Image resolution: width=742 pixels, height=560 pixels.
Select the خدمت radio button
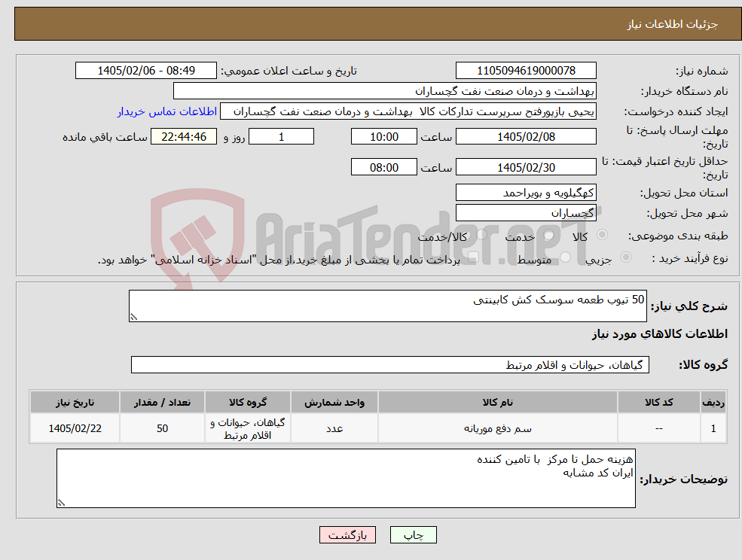tap(549, 235)
